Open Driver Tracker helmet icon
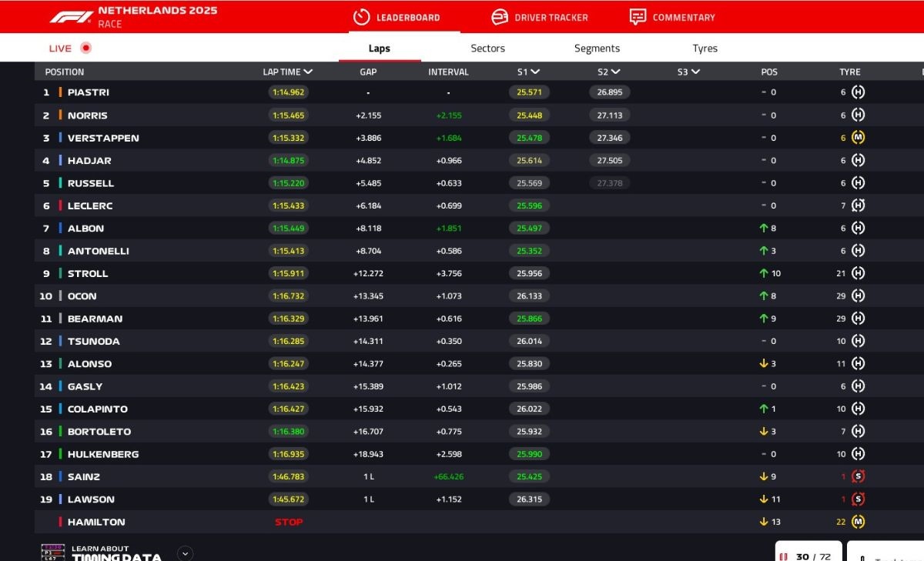924x561 pixels. (500, 17)
